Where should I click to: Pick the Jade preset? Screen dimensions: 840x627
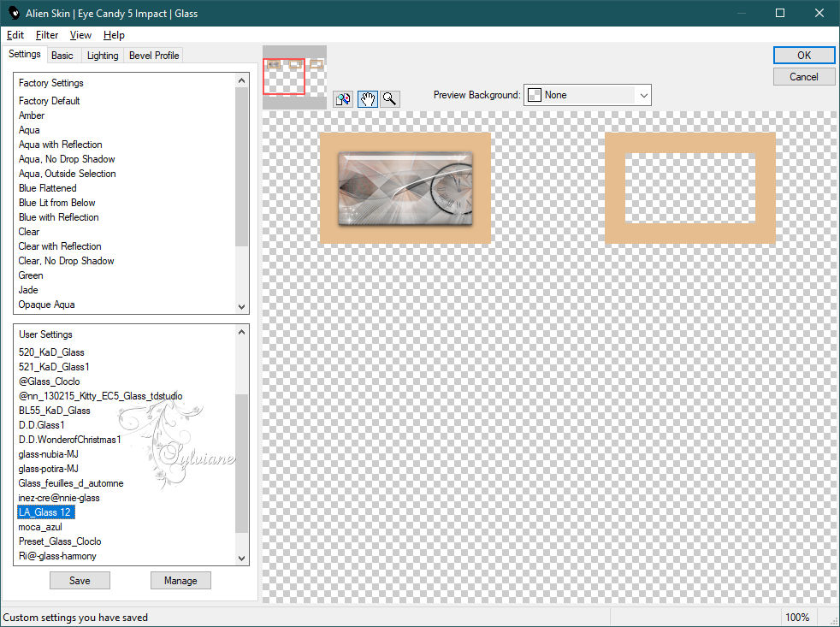coord(28,290)
